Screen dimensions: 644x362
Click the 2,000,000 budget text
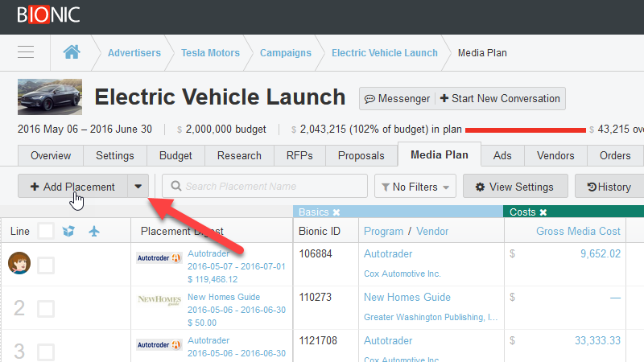(x=225, y=130)
